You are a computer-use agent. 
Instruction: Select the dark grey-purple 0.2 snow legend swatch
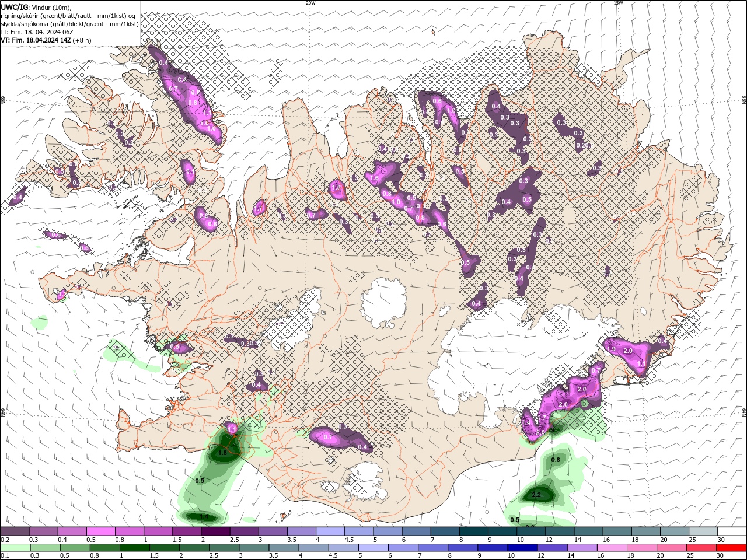coord(15,531)
